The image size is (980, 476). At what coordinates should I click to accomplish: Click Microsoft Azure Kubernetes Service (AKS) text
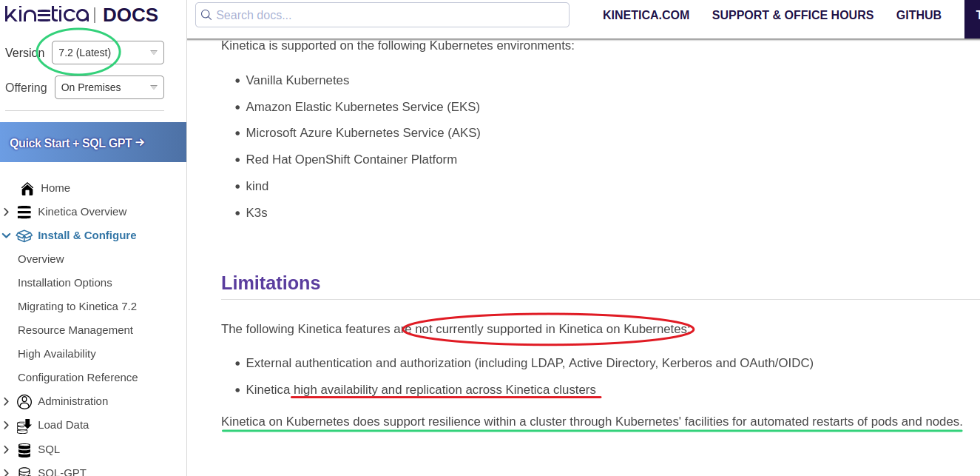(363, 133)
